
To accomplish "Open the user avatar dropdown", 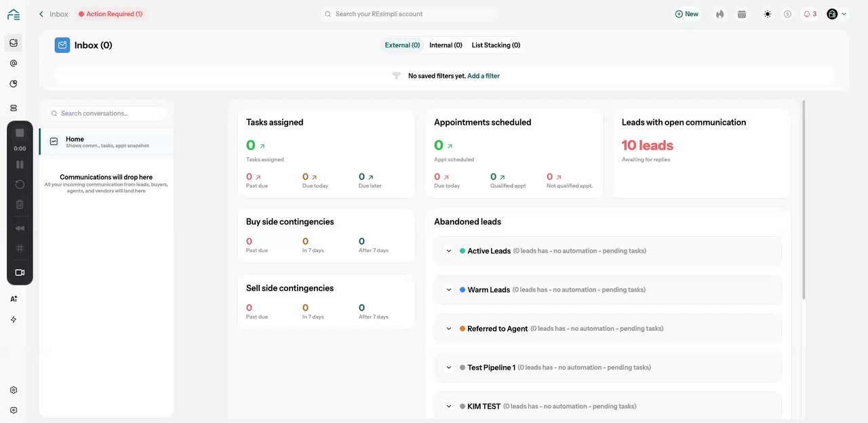I will (x=837, y=14).
